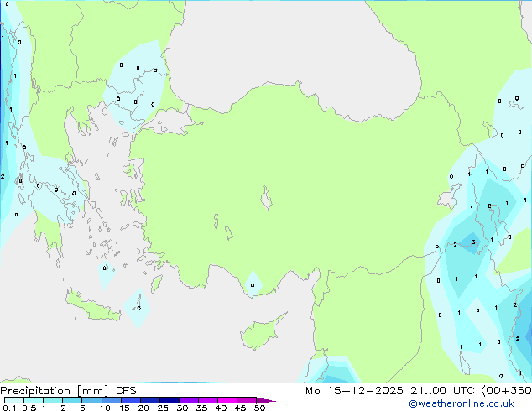The width and height of the screenshot is (532, 411).
Task: Select the 30–35 mm purple legend swatch
Action: point(189,400)
